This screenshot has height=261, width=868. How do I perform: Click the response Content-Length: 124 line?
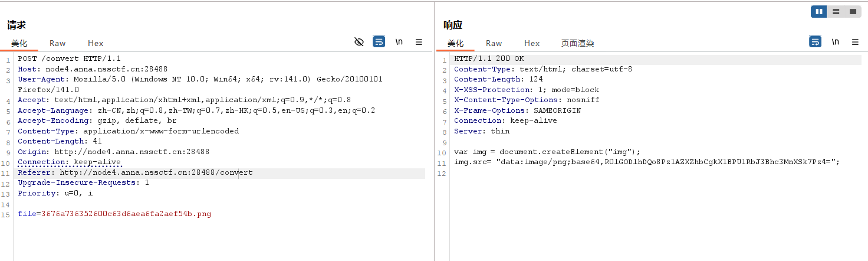tap(498, 79)
